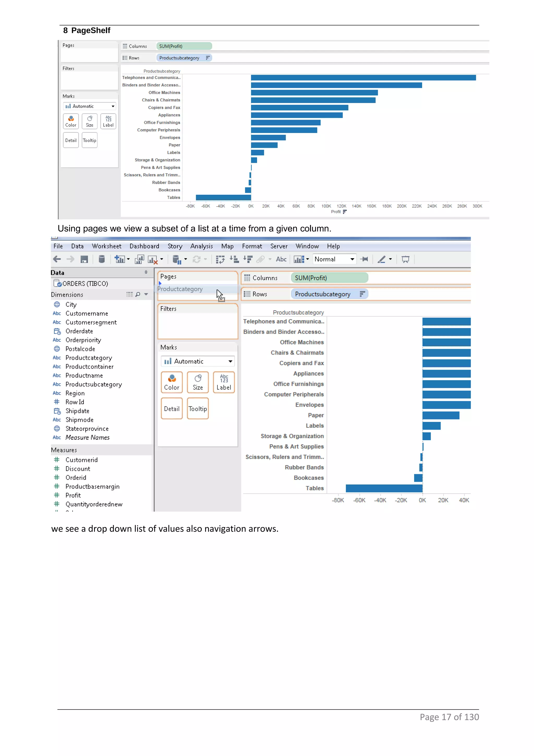Click the Sort ascending toolbar icon

pos(234,259)
